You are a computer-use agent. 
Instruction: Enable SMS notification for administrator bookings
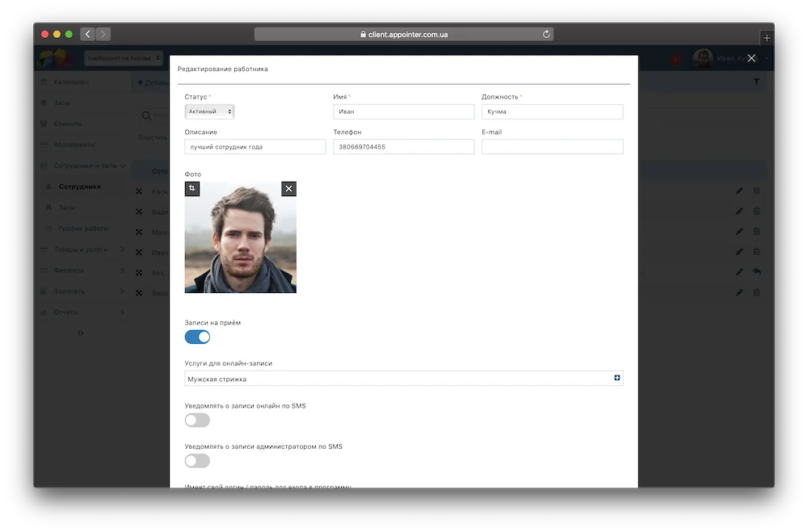coord(197,460)
